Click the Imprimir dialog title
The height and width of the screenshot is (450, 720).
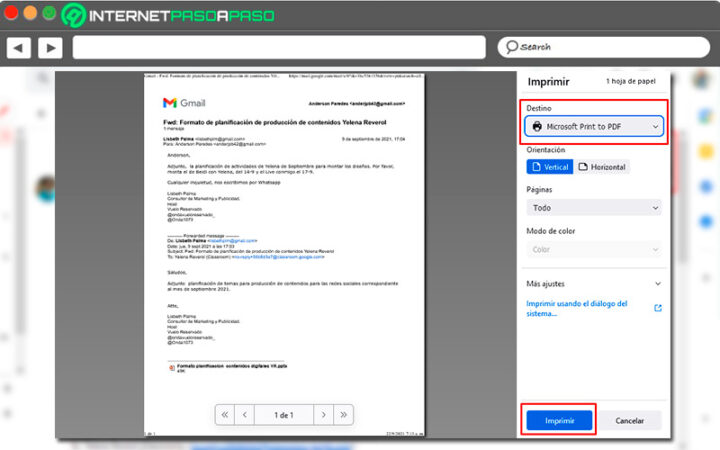click(x=548, y=82)
